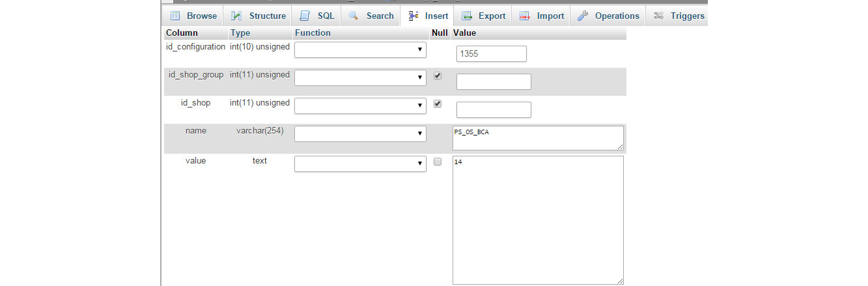Click the Search magnifier icon
The width and height of the screenshot is (868, 286).
(x=354, y=16)
